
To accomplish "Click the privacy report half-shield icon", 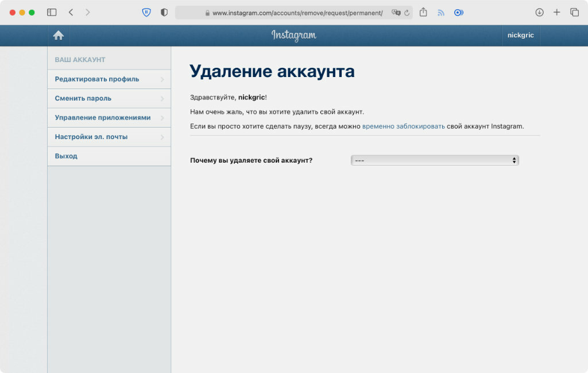I will [164, 13].
